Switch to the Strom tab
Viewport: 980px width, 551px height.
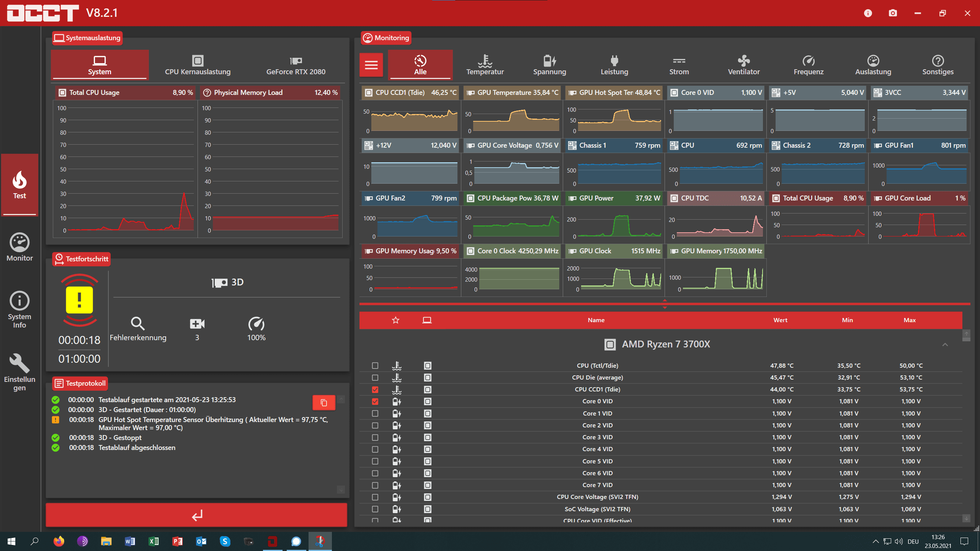pos(679,65)
